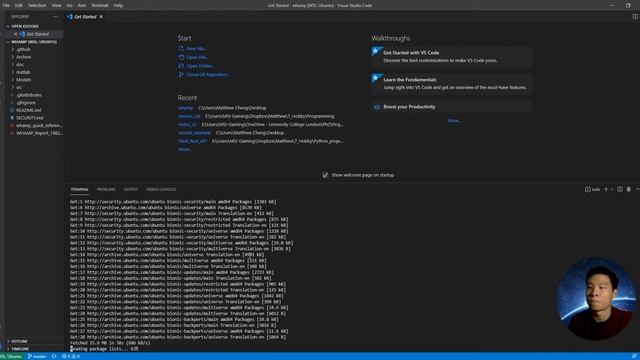Open the README.md file
Viewport: 640px width, 360px height.
click(29, 110)
